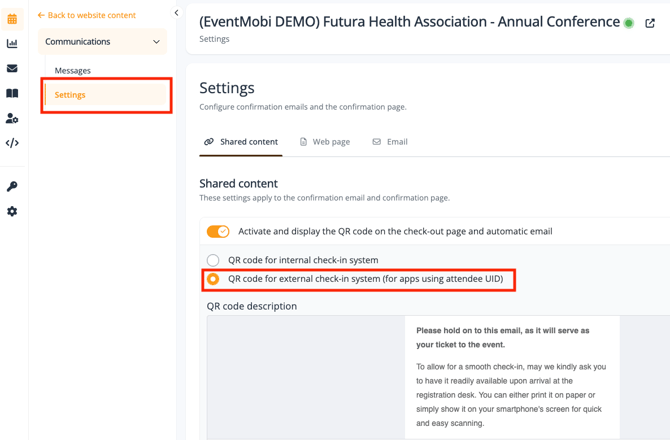Viewport: 670px width, 440px height.
Task: Toggle the QR code activation switch
Action: tap(218, 232)
